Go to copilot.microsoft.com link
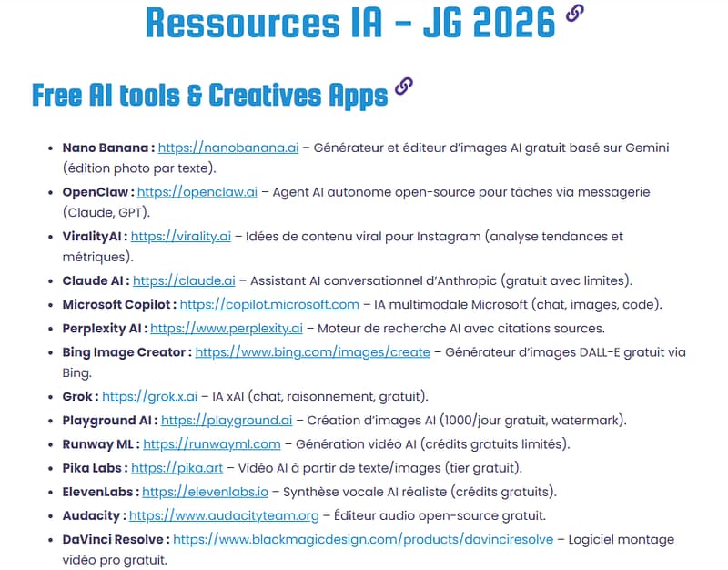The width and height of the screenshot is (728, 570). [x=269, y=304]
